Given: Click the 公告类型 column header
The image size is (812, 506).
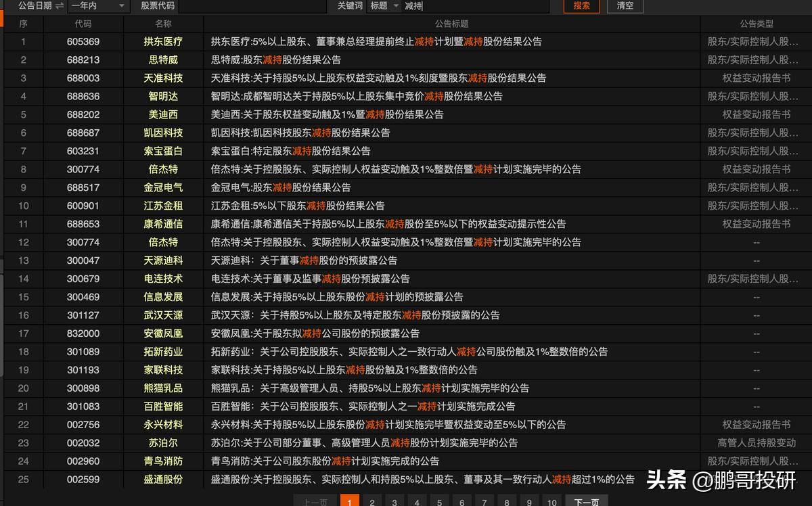Looking at the screenshot, I should pyautogui.click(x=756, y=24).
